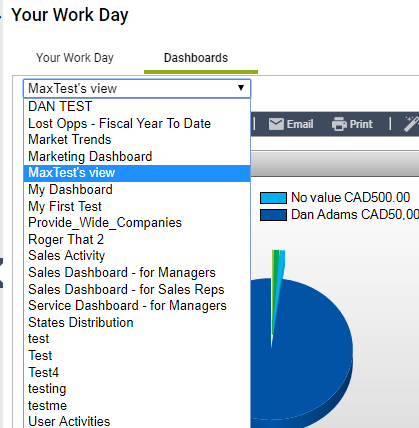Select the Market Trends dashboard option
The width and height of the screenshot is (419, 428).
[x=137, y=140]
